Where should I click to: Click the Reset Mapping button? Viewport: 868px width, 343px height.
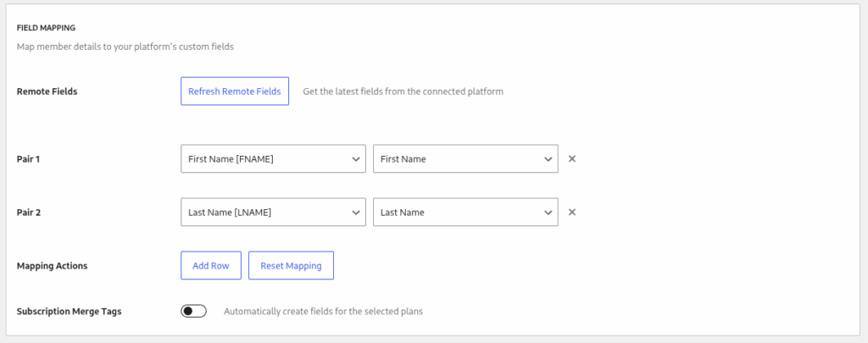pos(291,266)
